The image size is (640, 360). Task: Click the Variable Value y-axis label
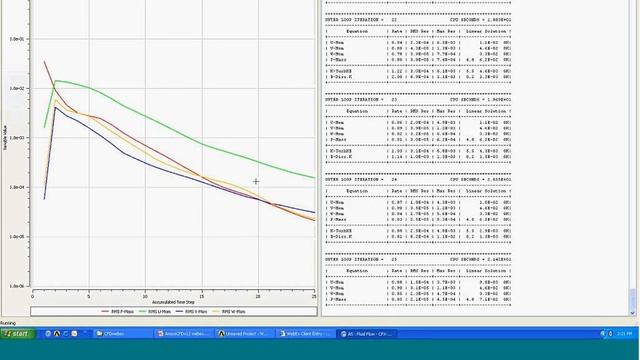click(x=5, y=138)
